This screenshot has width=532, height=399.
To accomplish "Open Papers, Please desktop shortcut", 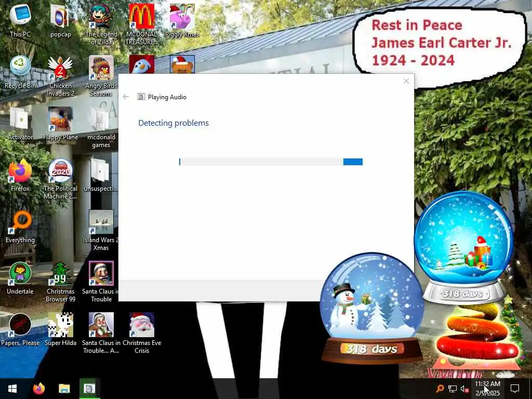I will click(x=20, y=330).
